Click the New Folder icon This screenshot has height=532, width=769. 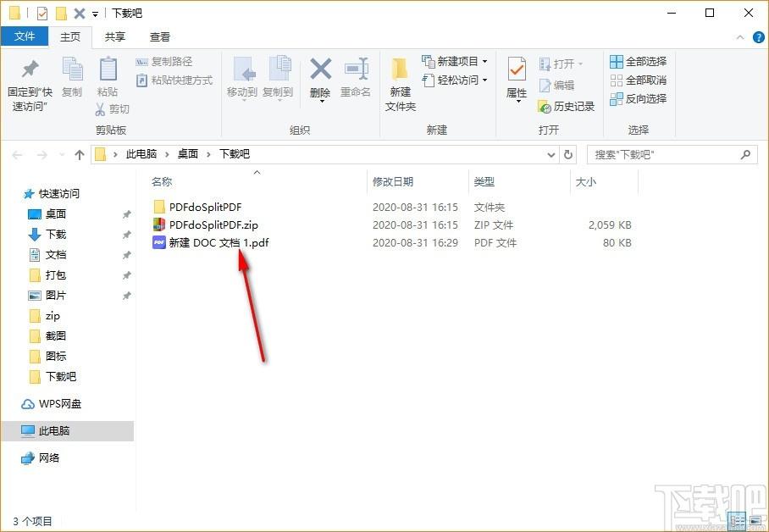[400, 69]
